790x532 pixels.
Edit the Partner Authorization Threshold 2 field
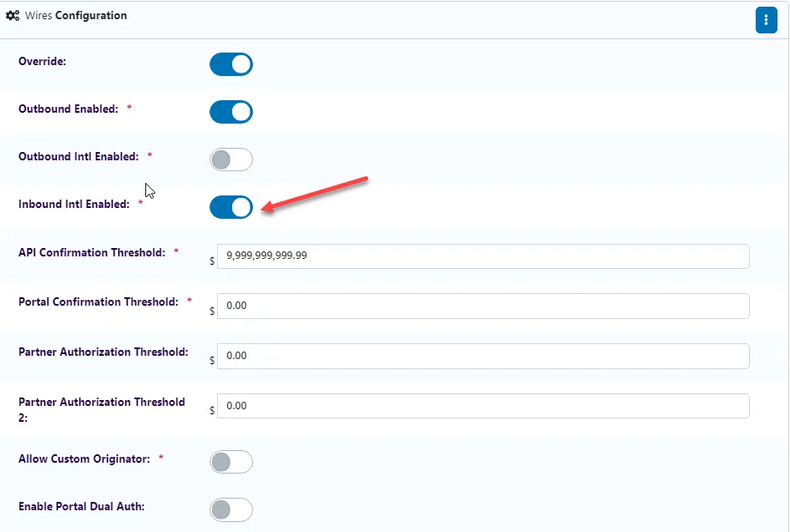coord(484,406)
